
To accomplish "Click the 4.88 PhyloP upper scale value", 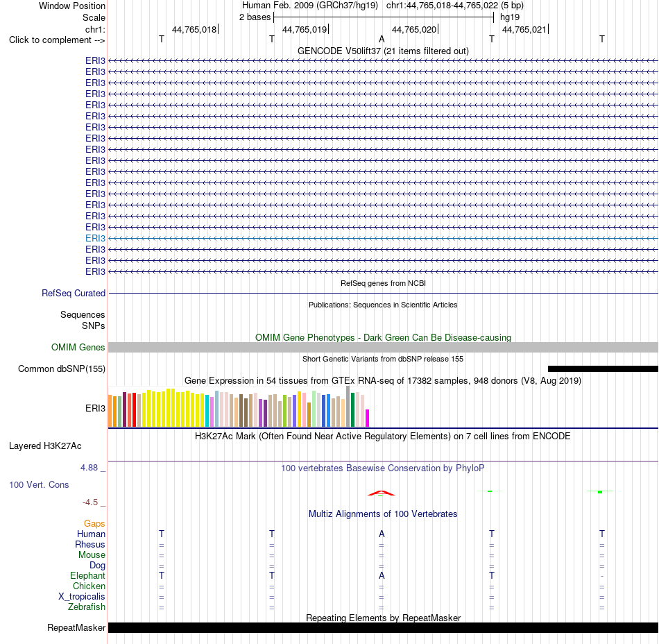I will tap(89, 468).
